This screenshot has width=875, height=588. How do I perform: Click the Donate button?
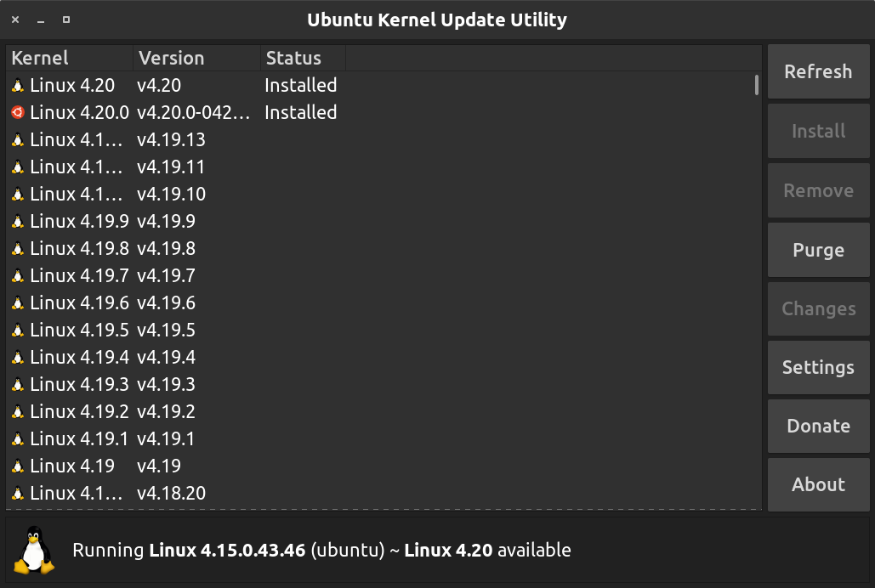817,426
